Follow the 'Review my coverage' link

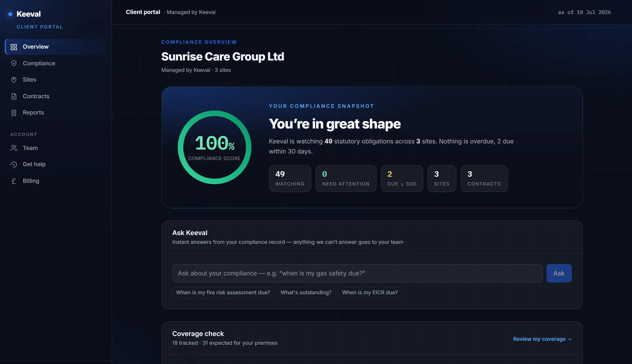[542, 339]
